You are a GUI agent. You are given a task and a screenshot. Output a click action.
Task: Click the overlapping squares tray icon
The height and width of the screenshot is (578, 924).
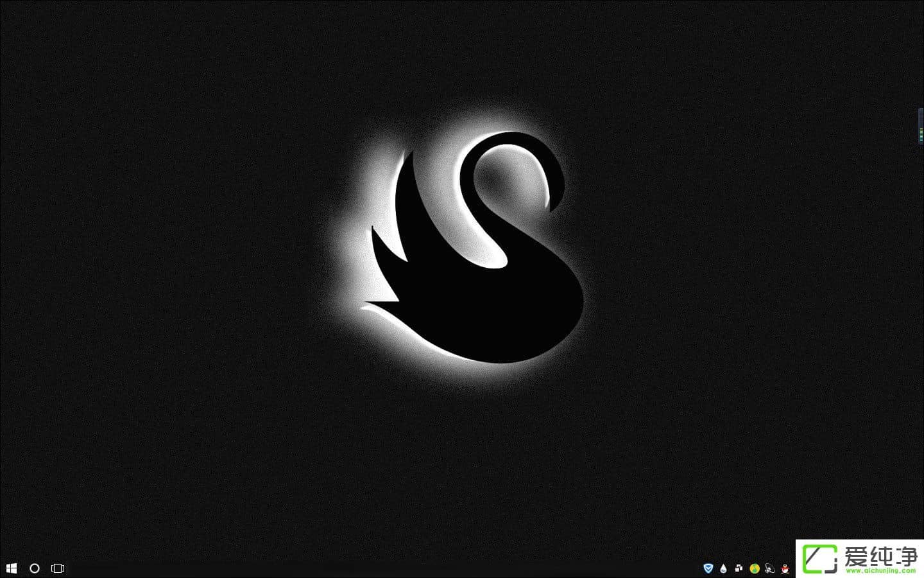pos(739,568)
